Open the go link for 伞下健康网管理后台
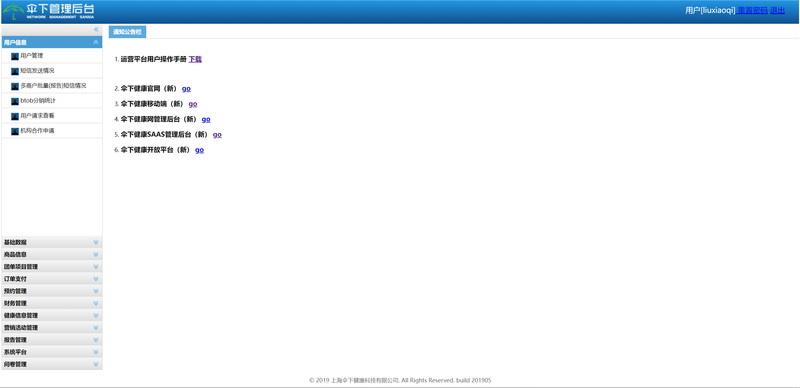This screenshot has width=800, height=388. tap(206, 119)
